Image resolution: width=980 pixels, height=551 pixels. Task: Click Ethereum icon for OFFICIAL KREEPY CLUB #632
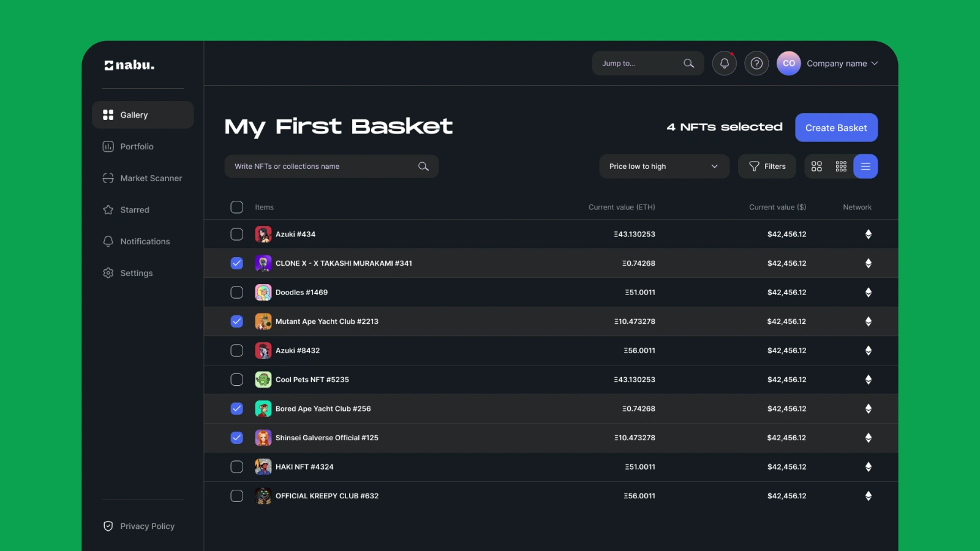coord(868,496)
